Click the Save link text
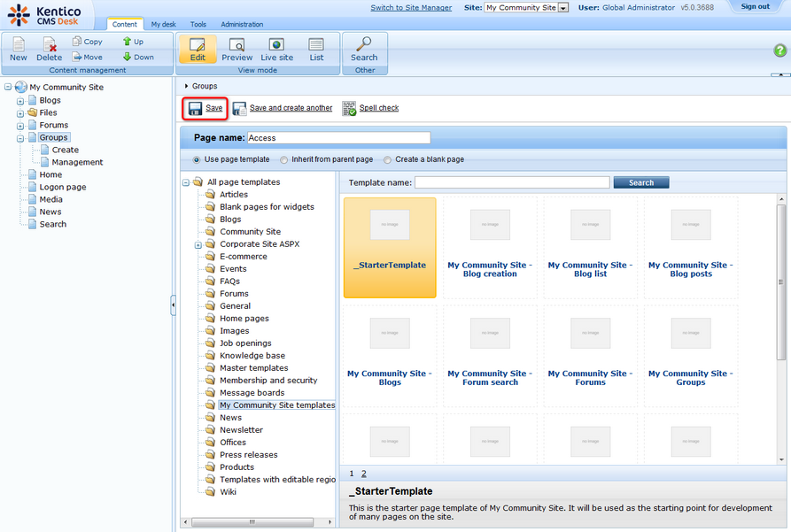Viewport: 791px width, 532px height. [213, 108]
